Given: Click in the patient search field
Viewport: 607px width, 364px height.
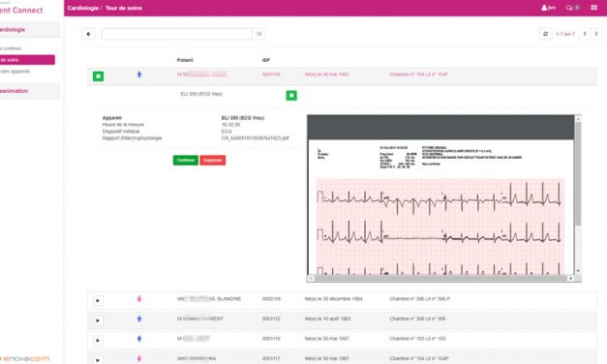Looking at the screenshot, I should 176,34.
